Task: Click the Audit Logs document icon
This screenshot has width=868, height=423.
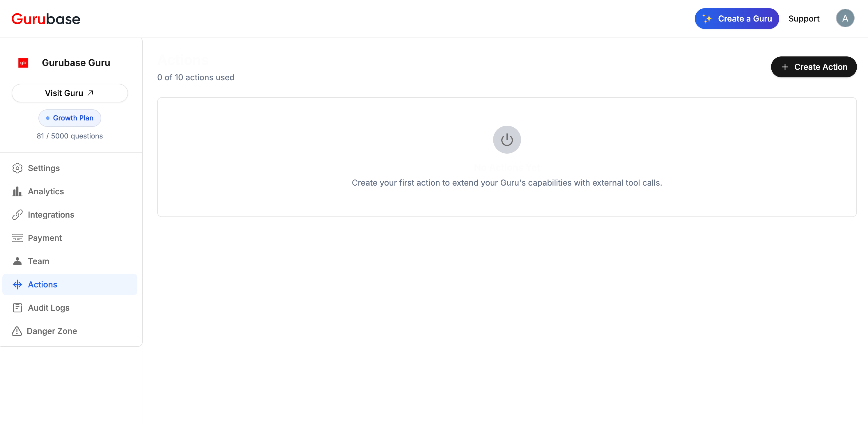Action: pyautogui.click(x=17, y=308)
